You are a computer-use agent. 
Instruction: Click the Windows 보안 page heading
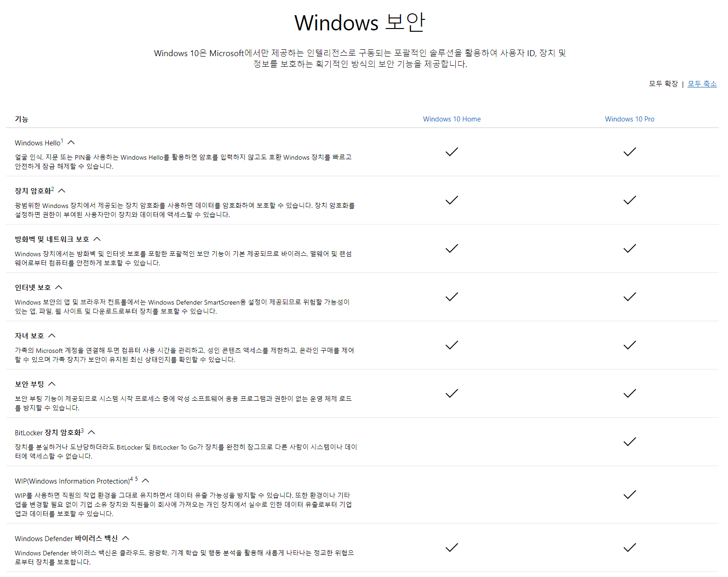click(x=360, y=23)
